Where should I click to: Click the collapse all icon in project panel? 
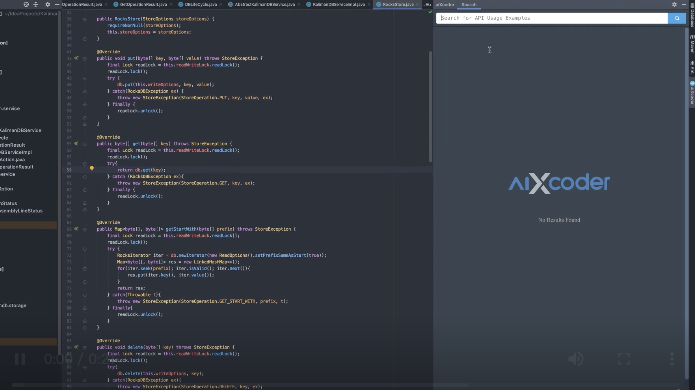click(36, 4)
